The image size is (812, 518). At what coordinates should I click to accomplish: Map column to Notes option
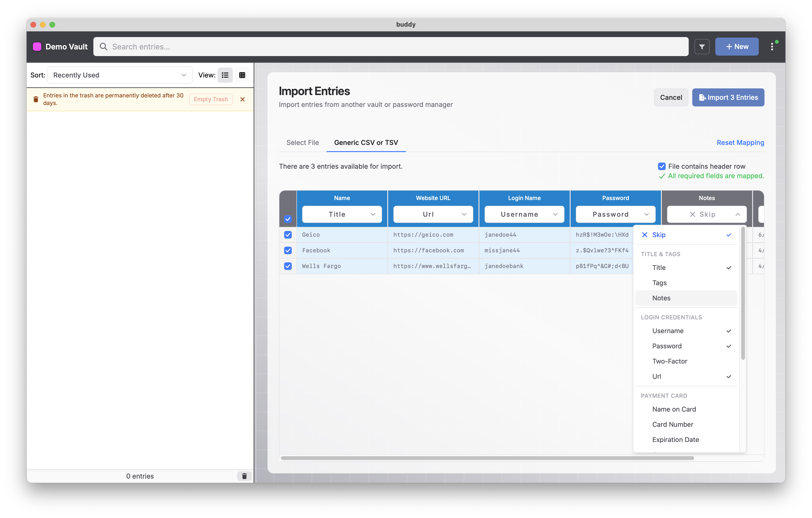pos(686,298)
